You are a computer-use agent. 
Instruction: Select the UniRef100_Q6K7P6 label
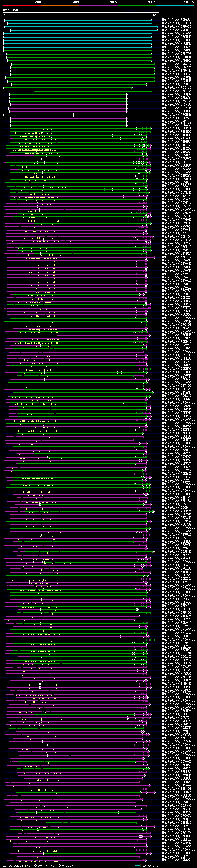coord(177,67)
